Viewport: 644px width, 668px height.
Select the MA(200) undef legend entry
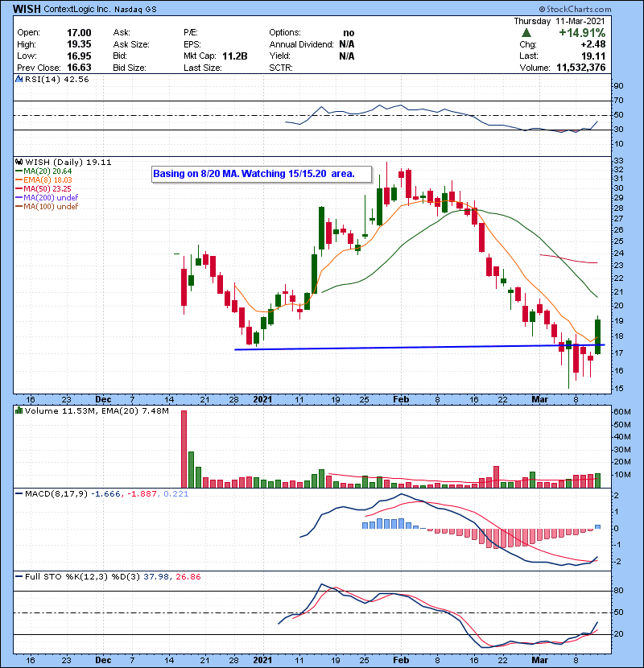coord(47,198)
